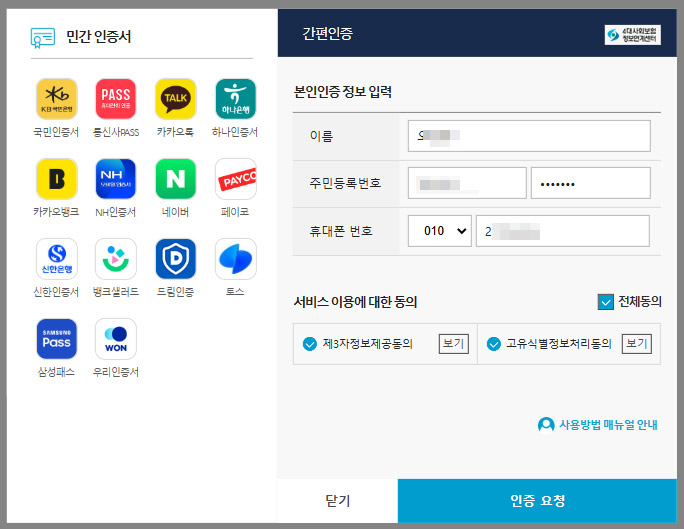This screenshot has height=529, width=684.
Task: View 고유식별정보처리동의 terms via 보기
Action: 636,344
